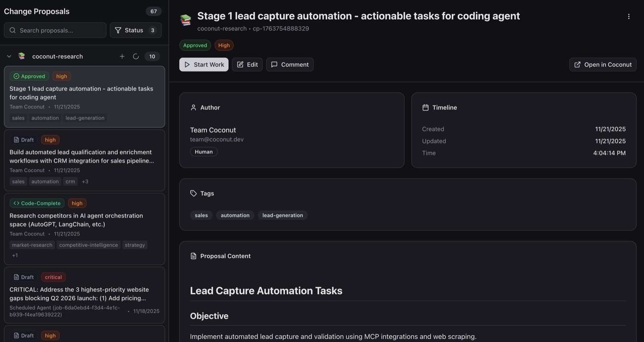Screen dimensions: 644x342
Task: Click the Edit button
Action: [247, 64]
